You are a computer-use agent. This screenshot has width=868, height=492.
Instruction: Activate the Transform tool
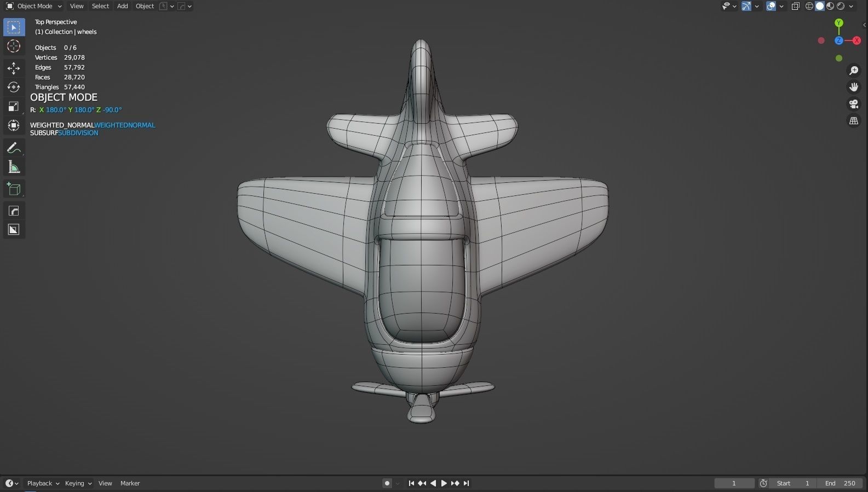(x=14, y=125)
